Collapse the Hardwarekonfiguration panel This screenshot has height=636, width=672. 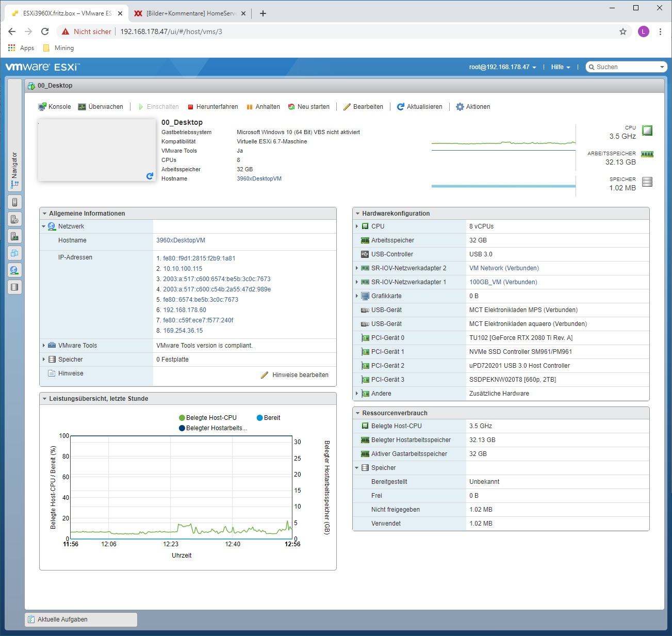pos(357,214)
